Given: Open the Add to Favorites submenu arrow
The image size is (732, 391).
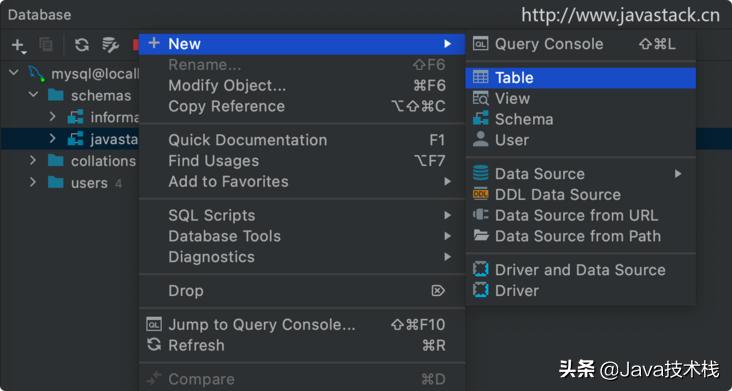Looking at the screenshot, I should point(448,182).
